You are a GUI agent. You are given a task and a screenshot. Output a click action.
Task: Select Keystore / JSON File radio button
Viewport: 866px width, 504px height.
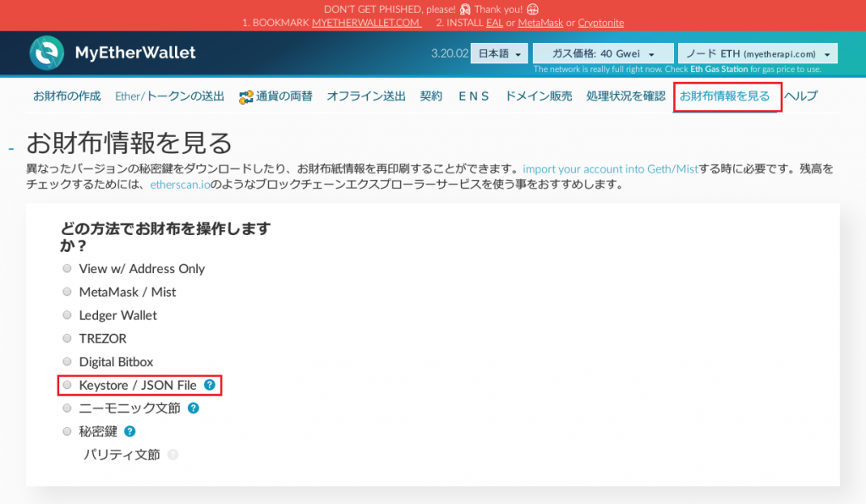coord(67,385)
